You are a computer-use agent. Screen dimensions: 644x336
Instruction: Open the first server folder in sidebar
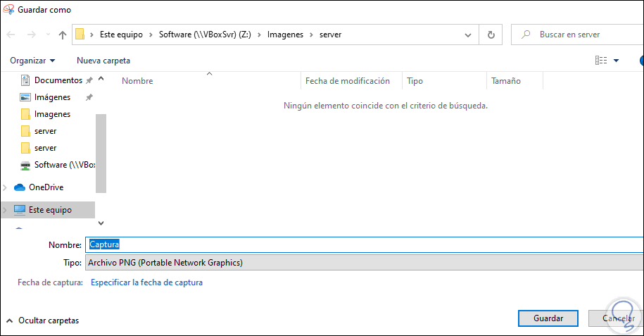click(x=45, y=131)
